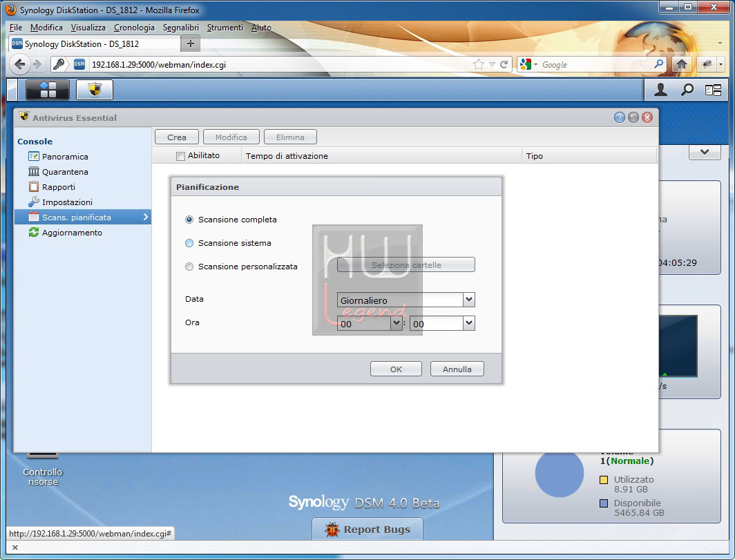This screenshot has height=560, width=735.
Task: Click the Firefox back arrow
Action: (x=19, y=64)
